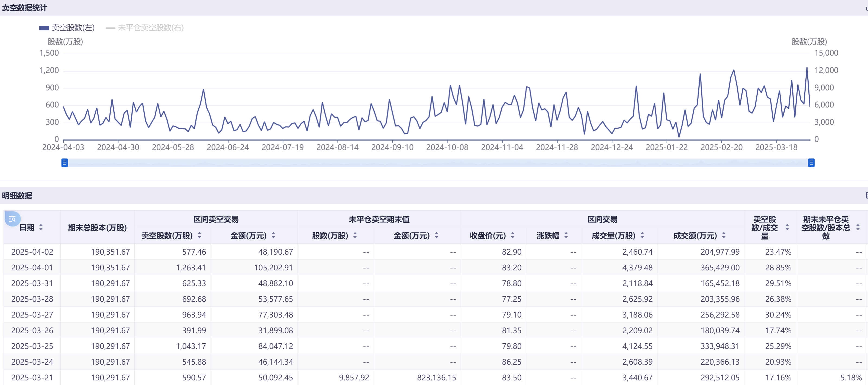This screenshot has height=385, width=868.
Task: Click the 区间卖空交易 group header
Action: [216, 219]
